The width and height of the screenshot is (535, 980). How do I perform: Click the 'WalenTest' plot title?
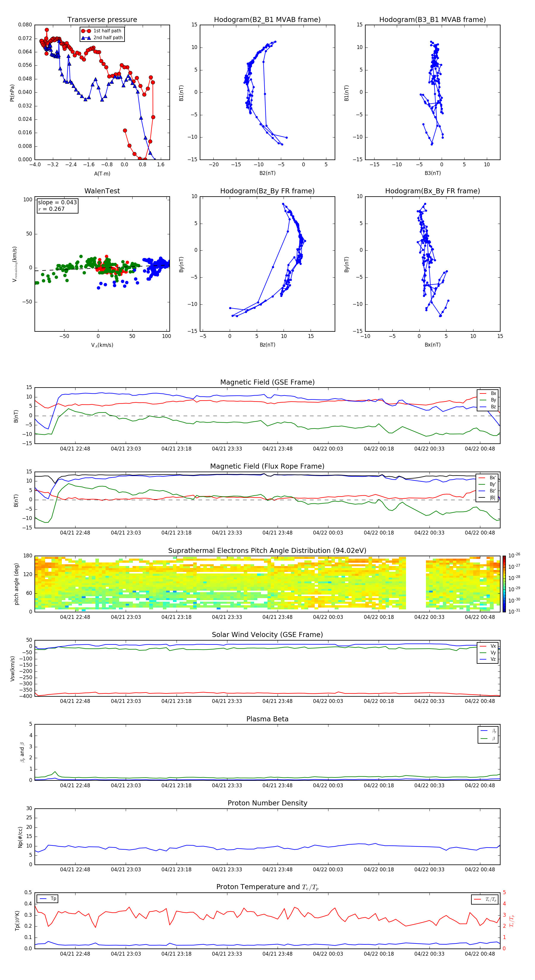pos(102,191)
